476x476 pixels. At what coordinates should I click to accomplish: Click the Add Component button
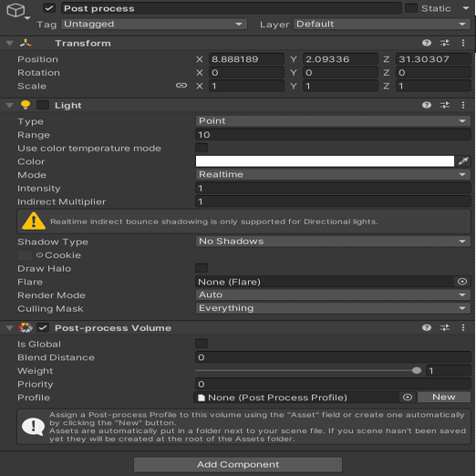coord(238,464)
